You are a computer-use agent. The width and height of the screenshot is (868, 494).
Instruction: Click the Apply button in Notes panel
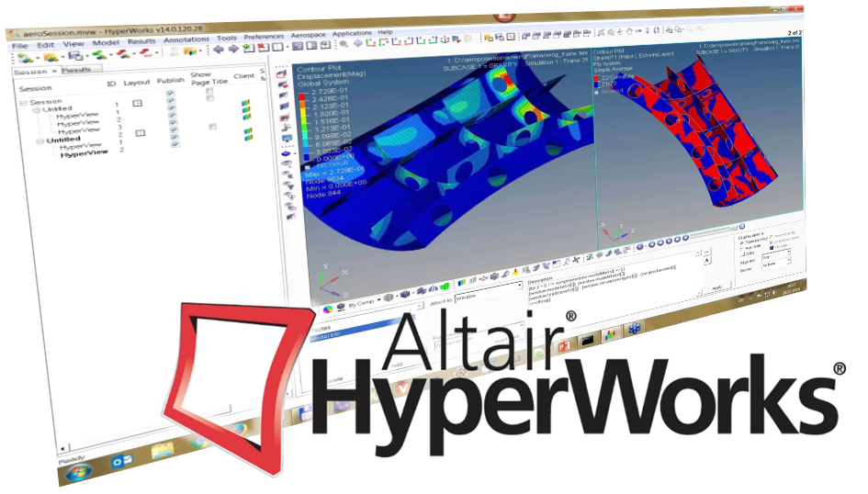click(717, 287)
